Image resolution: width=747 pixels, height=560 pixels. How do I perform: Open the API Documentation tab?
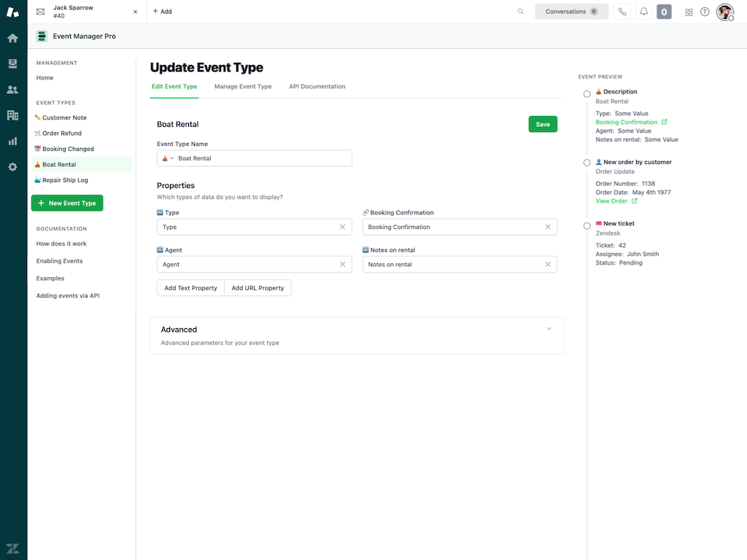click(x=317, y=86)
